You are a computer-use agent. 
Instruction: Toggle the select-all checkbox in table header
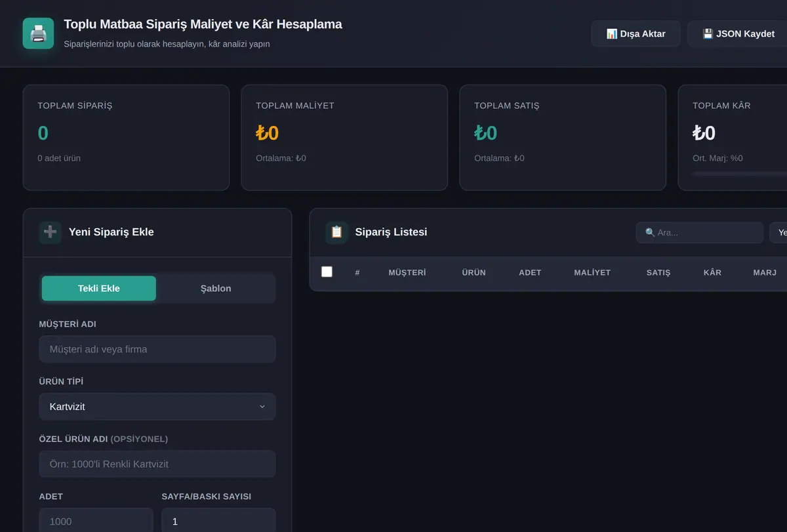(327, 272)
